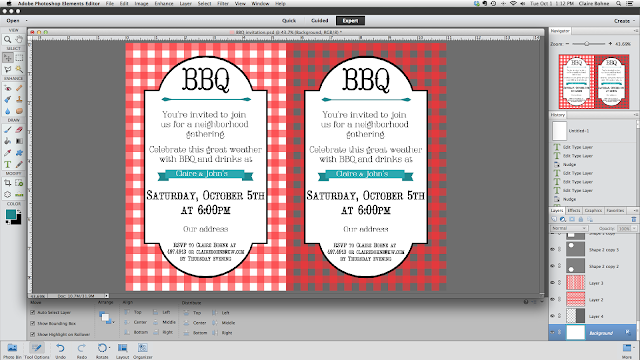Switch to Guided edit mode
This screenshot has width=640, height=360.
[x=320, y=20]
